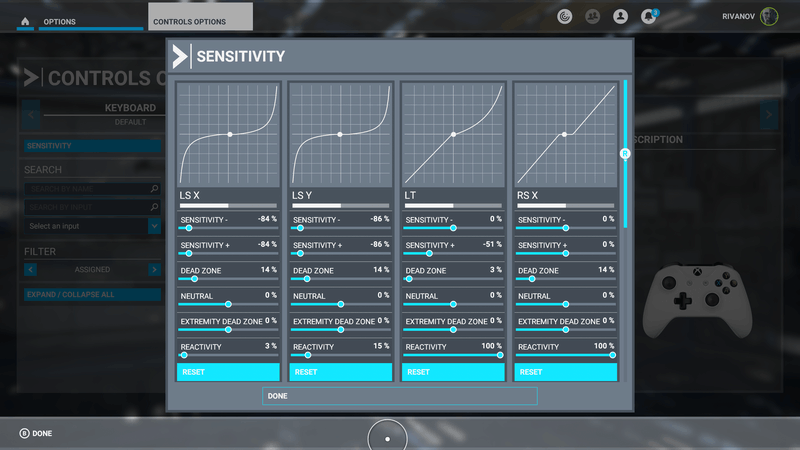Click the Search by Name magnifier icon

coord(154,189)
